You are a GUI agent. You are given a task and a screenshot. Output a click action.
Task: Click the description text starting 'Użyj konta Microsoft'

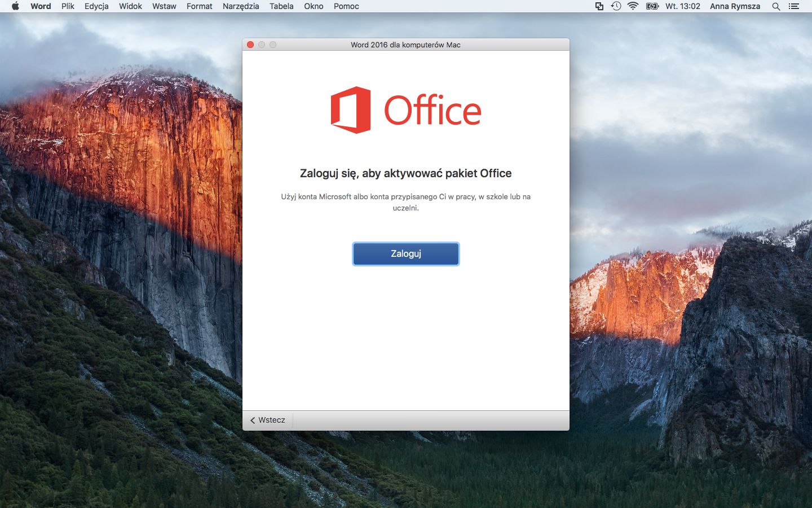click(x=406, y=202)
